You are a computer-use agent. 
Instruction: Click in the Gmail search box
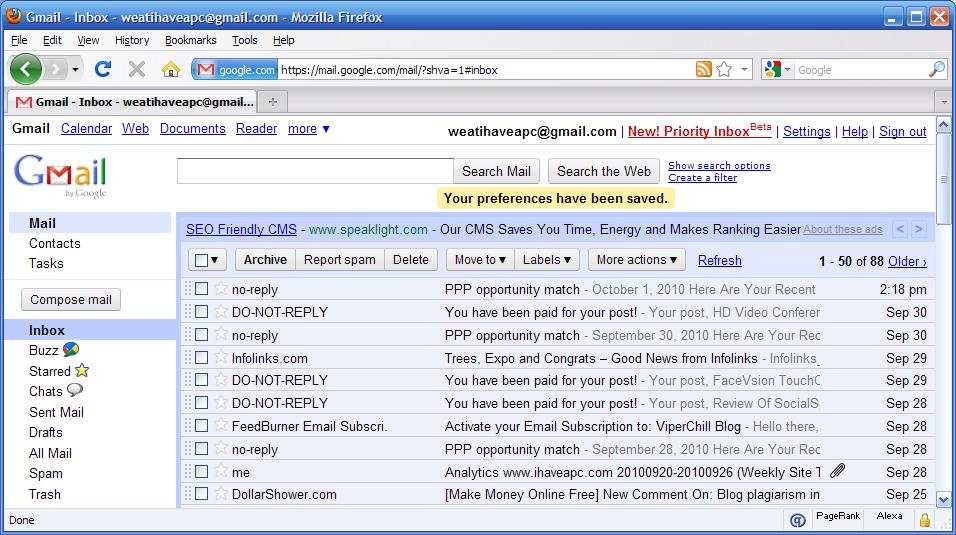pos(315,171)
